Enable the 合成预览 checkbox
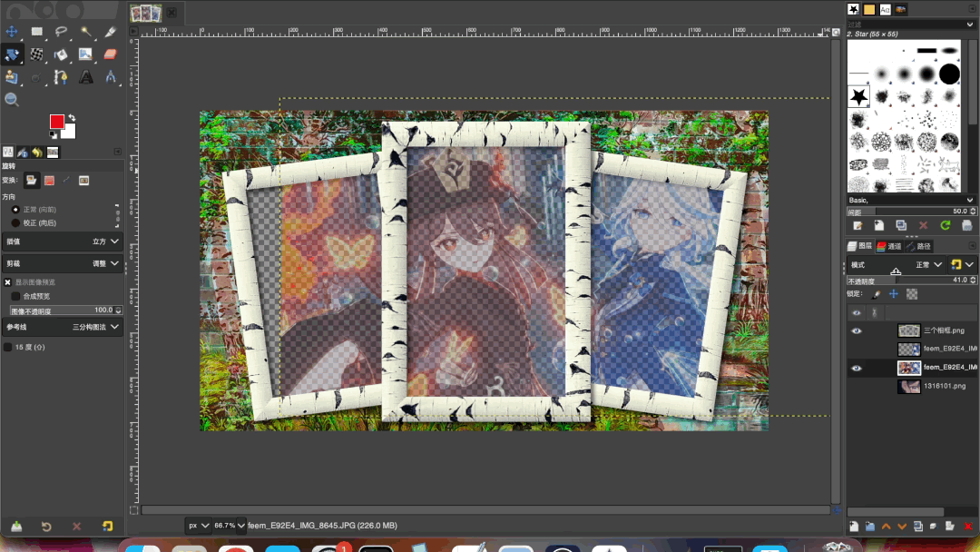980x552 pixels. (16, 296)
